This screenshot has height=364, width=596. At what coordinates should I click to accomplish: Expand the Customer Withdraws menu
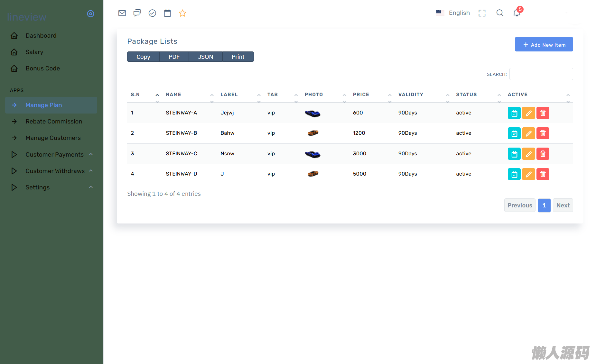point(55,171)
